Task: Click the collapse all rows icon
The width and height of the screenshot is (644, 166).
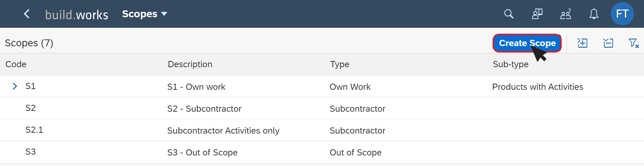Action: [608, 43]
